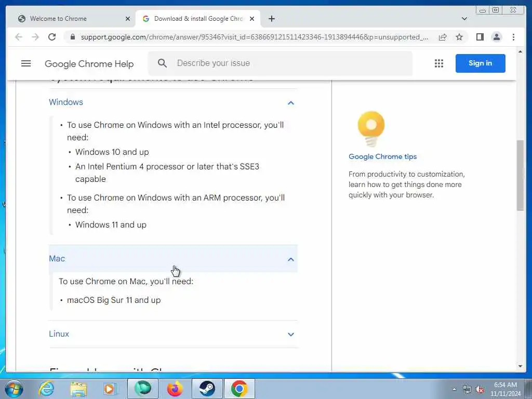532x399 pixels.
Task: Open a new tab with the plus button
Action: coord(271,19)
